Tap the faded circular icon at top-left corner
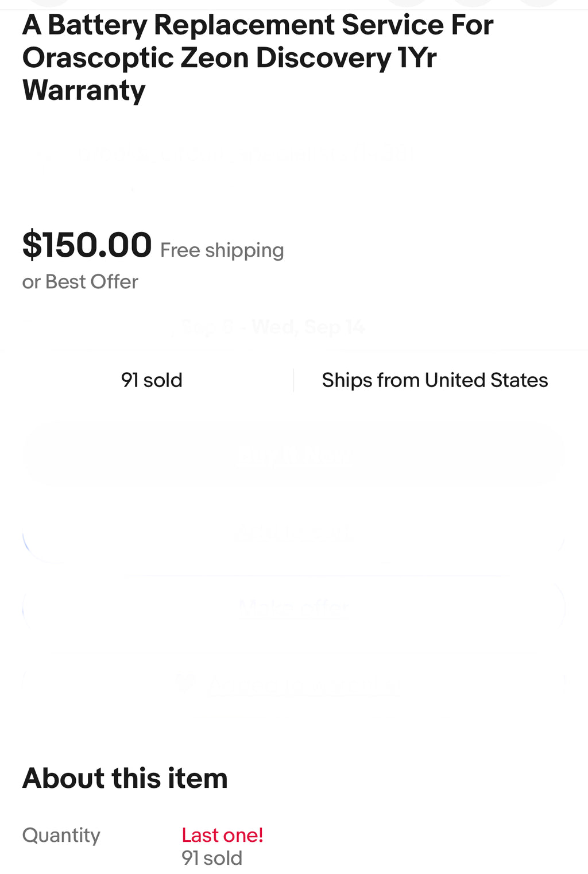Image resolution: width=588 pixels, height=874 pixels. click(49, 3)
